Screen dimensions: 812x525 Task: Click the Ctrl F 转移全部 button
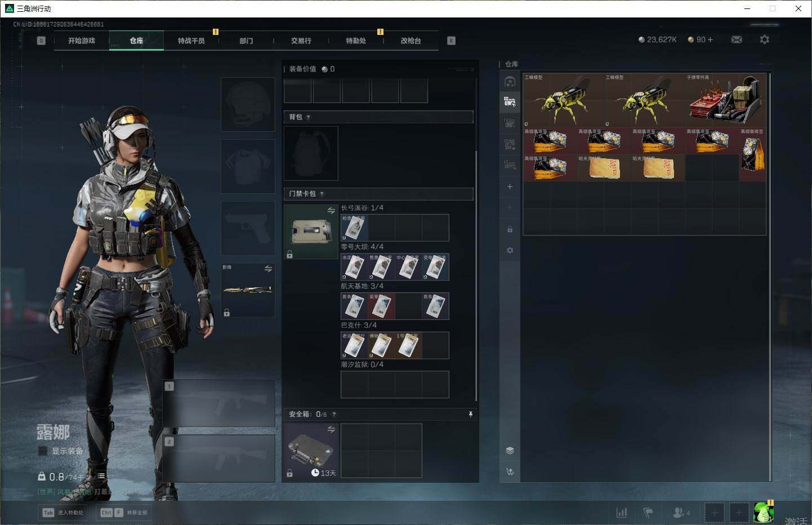(x=123, y=513)
